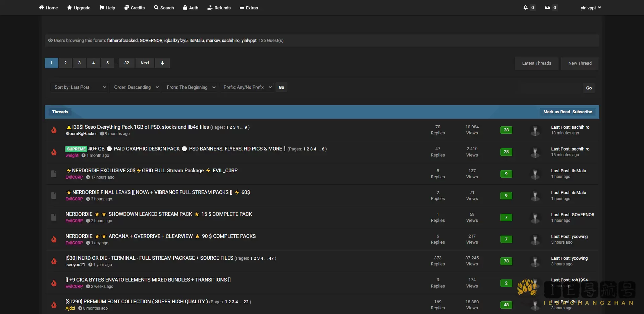Go to page 32 of threads

[126, 63]
